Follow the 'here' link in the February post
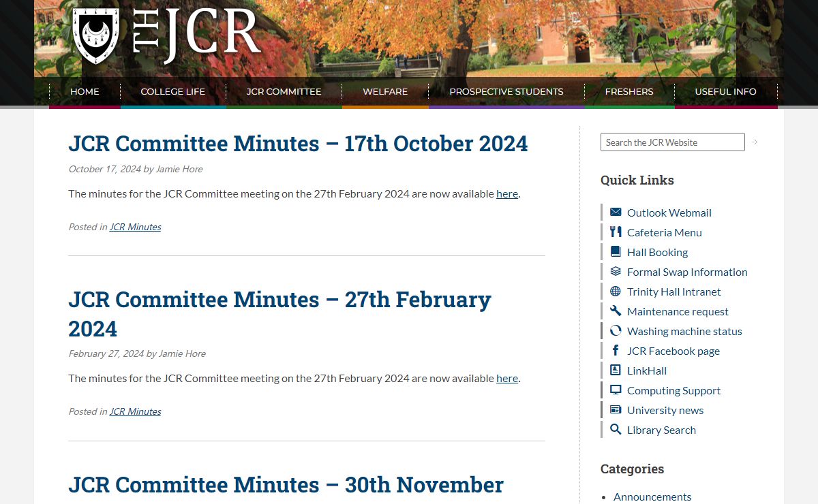Image resolution: width=818 pixels, height=504 pixels. click(507, 378)
